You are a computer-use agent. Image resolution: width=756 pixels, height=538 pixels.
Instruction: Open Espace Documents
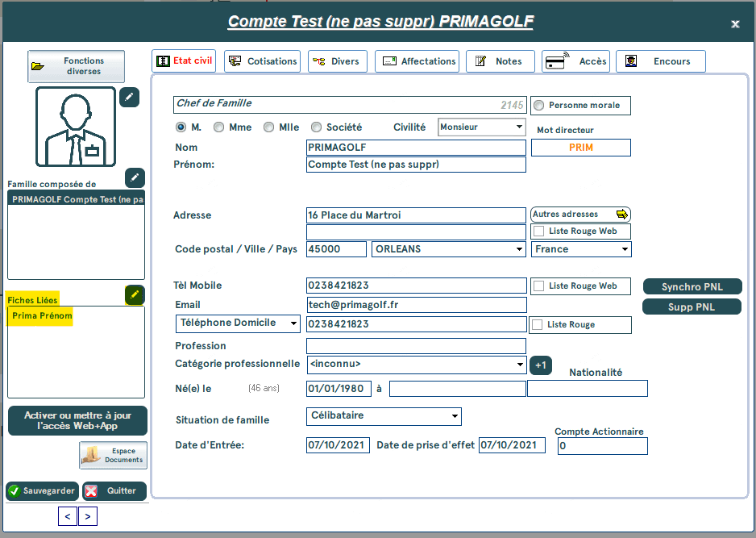114,455
